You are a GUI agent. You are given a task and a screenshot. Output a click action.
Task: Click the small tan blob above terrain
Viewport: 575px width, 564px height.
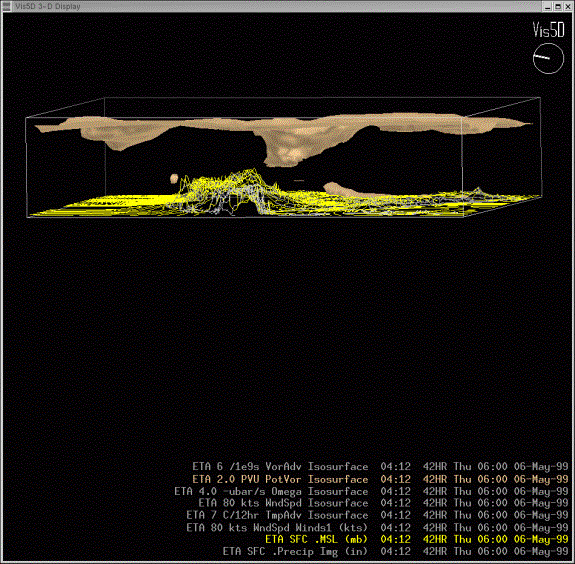[174, 179]
